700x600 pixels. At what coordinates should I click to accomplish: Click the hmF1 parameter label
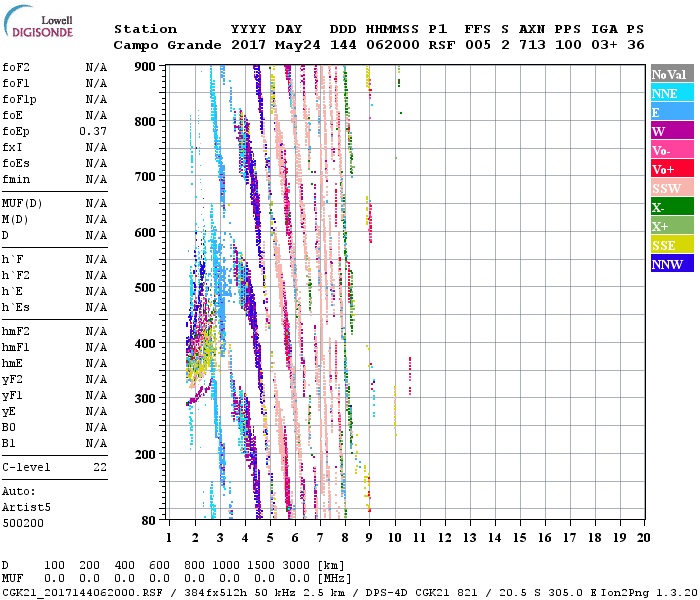[x=16, y=347]
